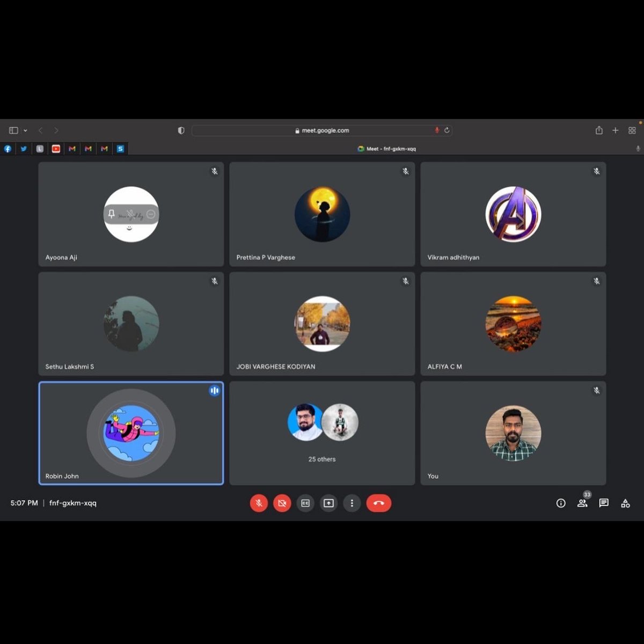
Task: Click the red microphone indicator in the address bar
Action: pyautogui.click(x=437, y=130)
